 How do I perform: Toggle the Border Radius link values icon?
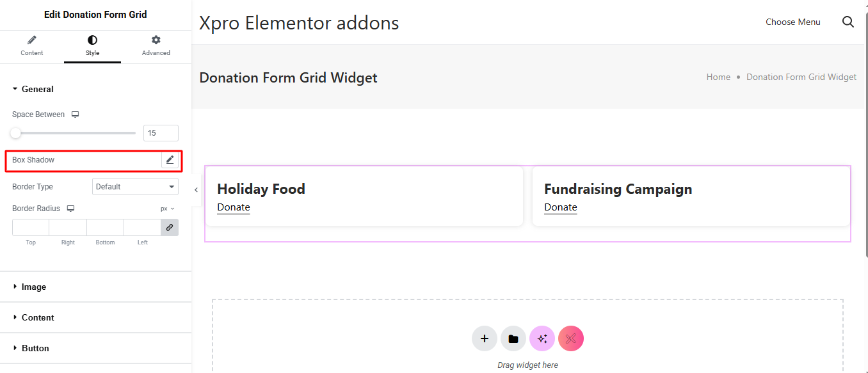(170, 227)
